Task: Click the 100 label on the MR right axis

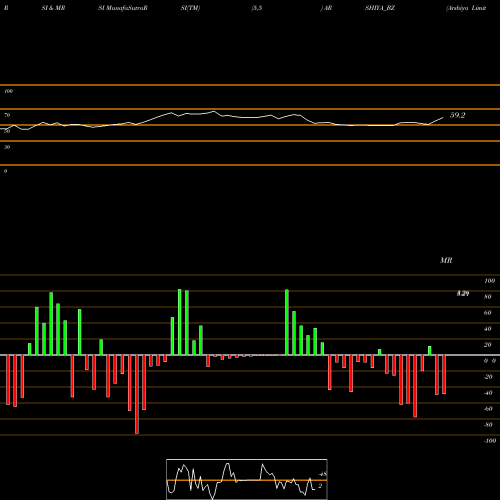Action: click(x=489, y=281)
